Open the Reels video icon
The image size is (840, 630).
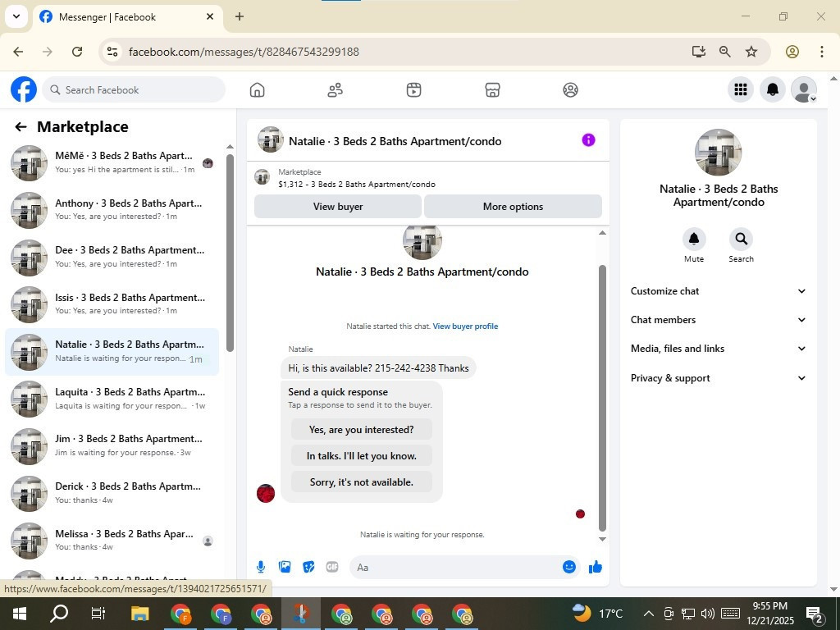point(413,90)
